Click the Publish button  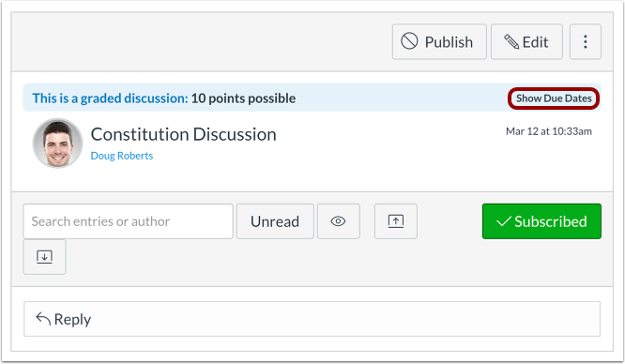(439, 42)
